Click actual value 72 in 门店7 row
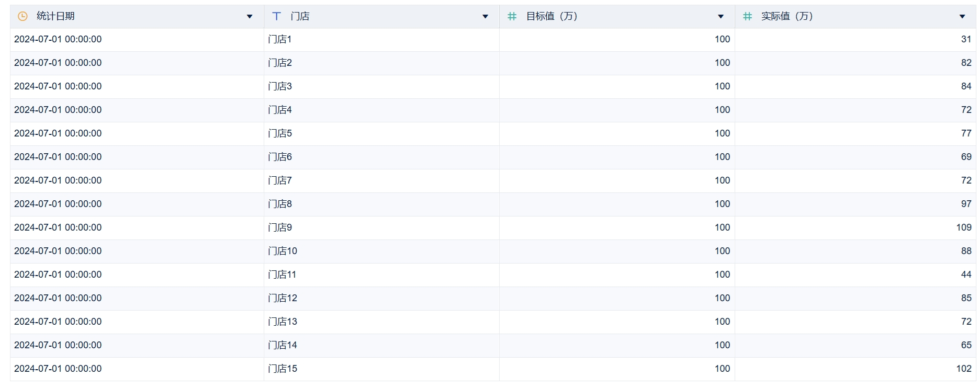The image size is (980, 388). coord(966,180)
